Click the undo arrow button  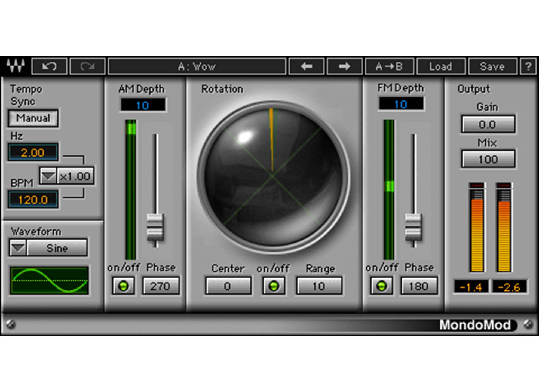pyautogui.click(x=50, y=66)
